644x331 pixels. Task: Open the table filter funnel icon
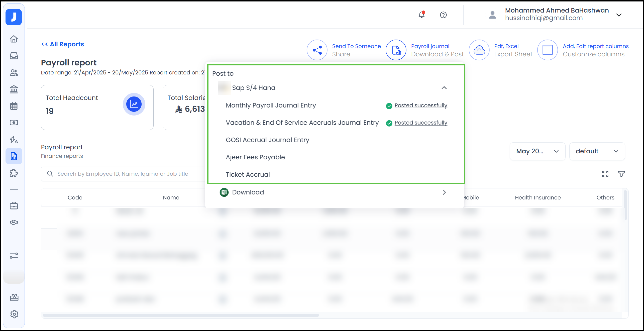click(x=621, y=174)
